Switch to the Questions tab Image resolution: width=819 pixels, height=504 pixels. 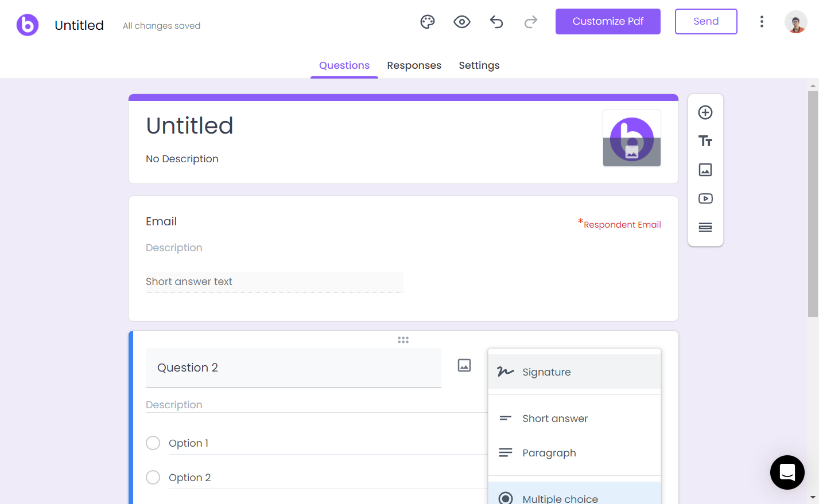[x=344, y=65]
